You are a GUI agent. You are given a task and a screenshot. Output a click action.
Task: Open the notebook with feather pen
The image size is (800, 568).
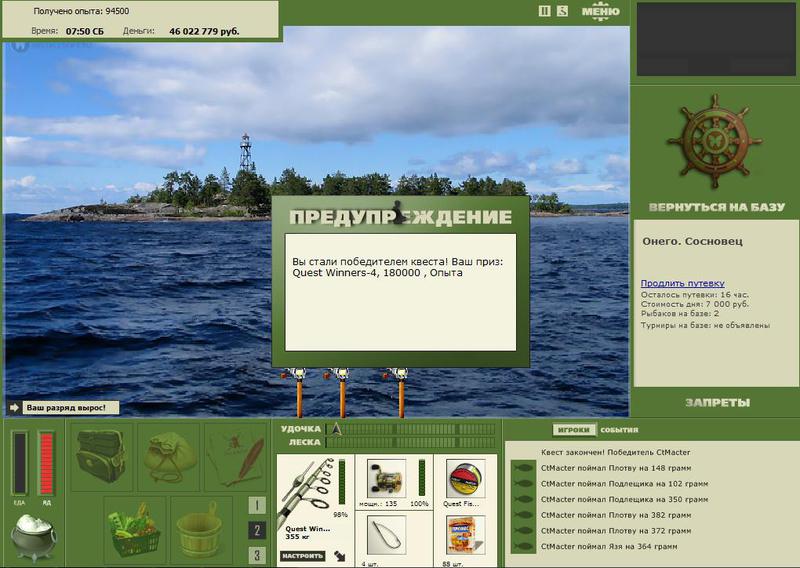(x=236, y=456)
